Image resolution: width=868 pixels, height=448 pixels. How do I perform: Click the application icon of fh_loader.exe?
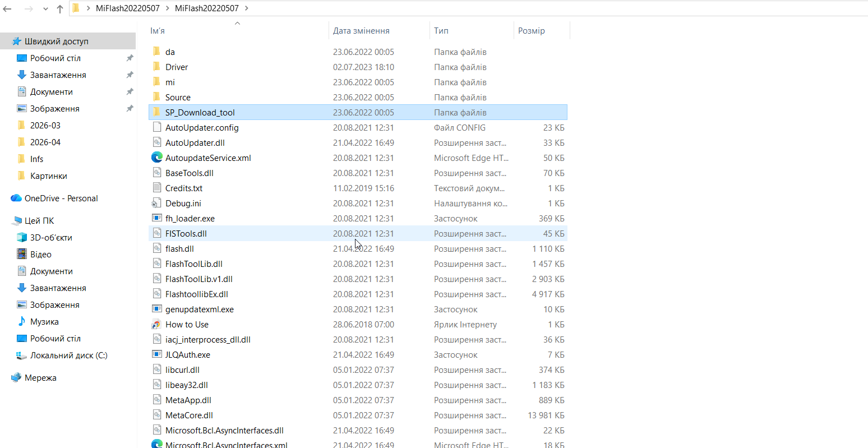(x=157, y=218)
